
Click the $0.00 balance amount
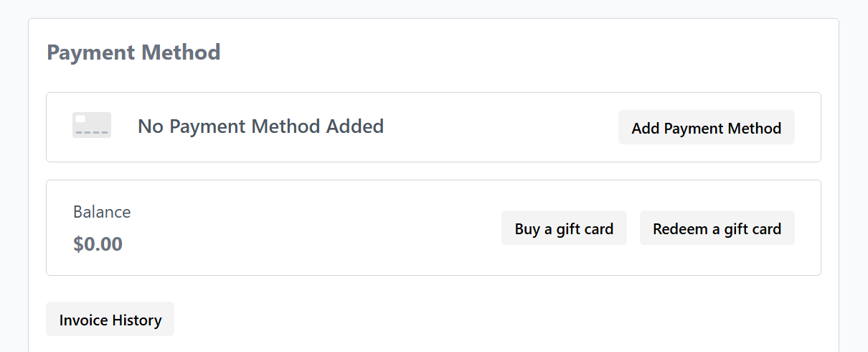[x=98, y=244]
